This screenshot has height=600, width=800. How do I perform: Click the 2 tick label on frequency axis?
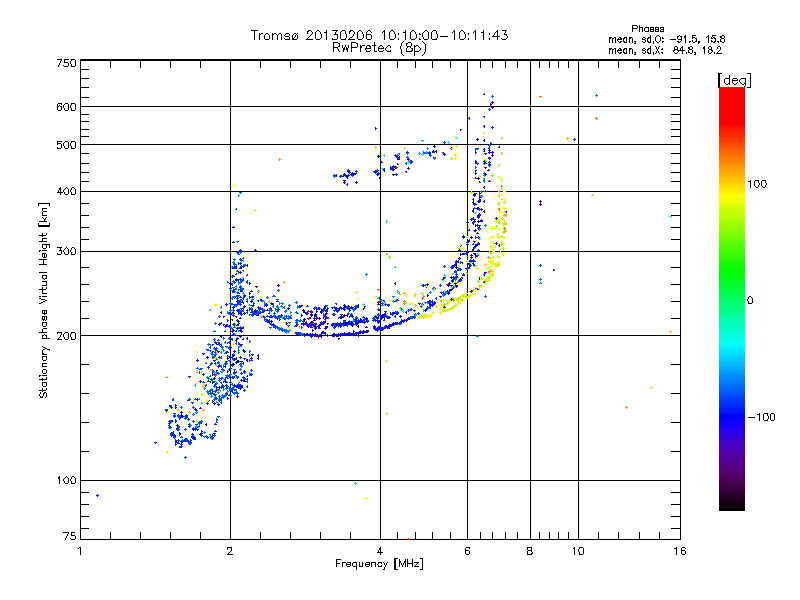(230, 551)
